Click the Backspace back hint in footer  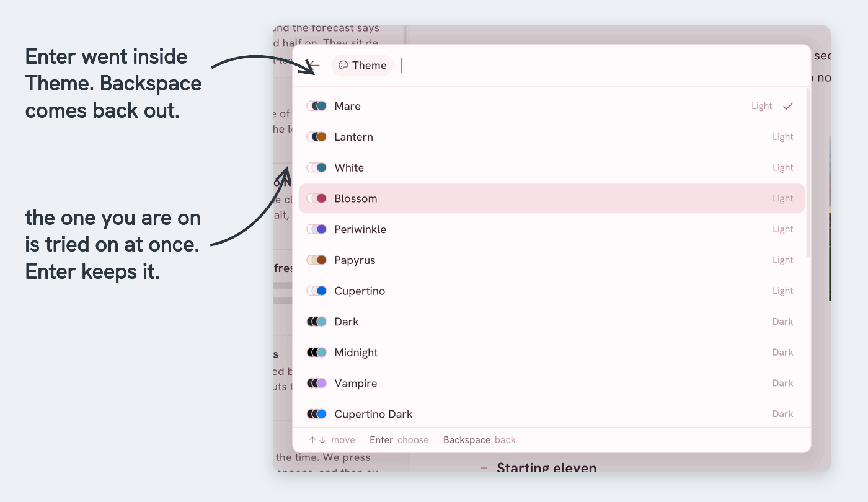point(479,440)
